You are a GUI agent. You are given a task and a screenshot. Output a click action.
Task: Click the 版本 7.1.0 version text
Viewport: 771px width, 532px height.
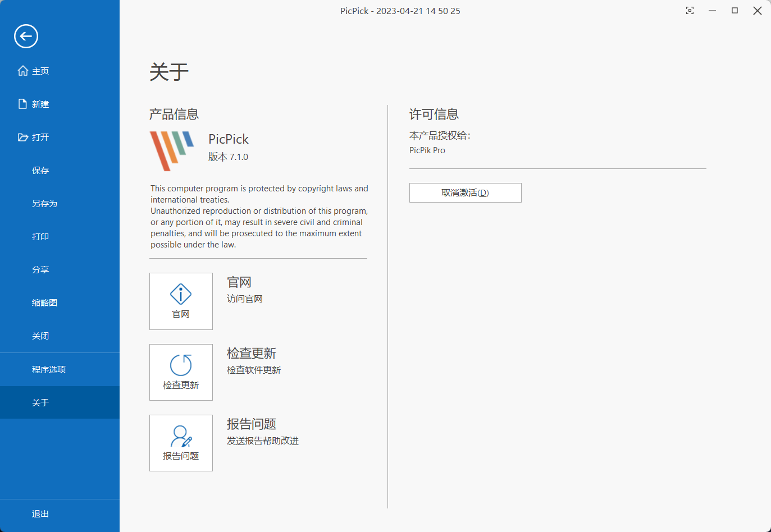(x=228, y=157)
